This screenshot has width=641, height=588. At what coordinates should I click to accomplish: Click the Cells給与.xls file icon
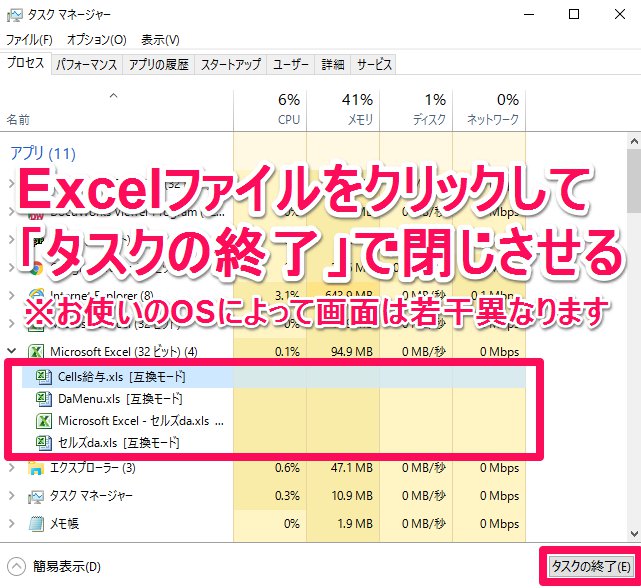click(43, 377)
